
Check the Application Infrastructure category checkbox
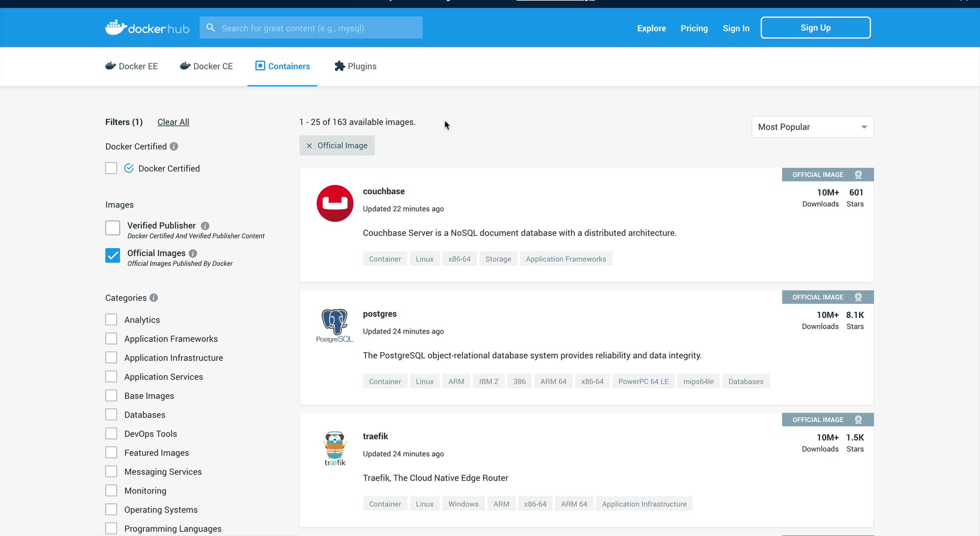coord(111,357)
